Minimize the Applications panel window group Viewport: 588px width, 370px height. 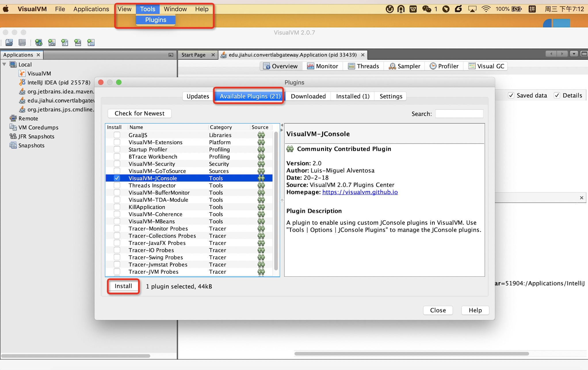pos(171,55)
